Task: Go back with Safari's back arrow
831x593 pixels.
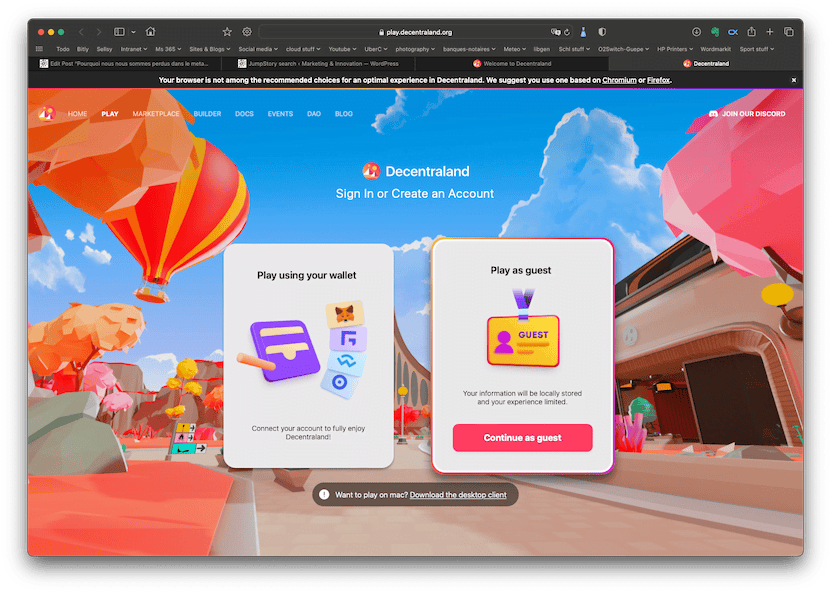Action: click(81, 32)
